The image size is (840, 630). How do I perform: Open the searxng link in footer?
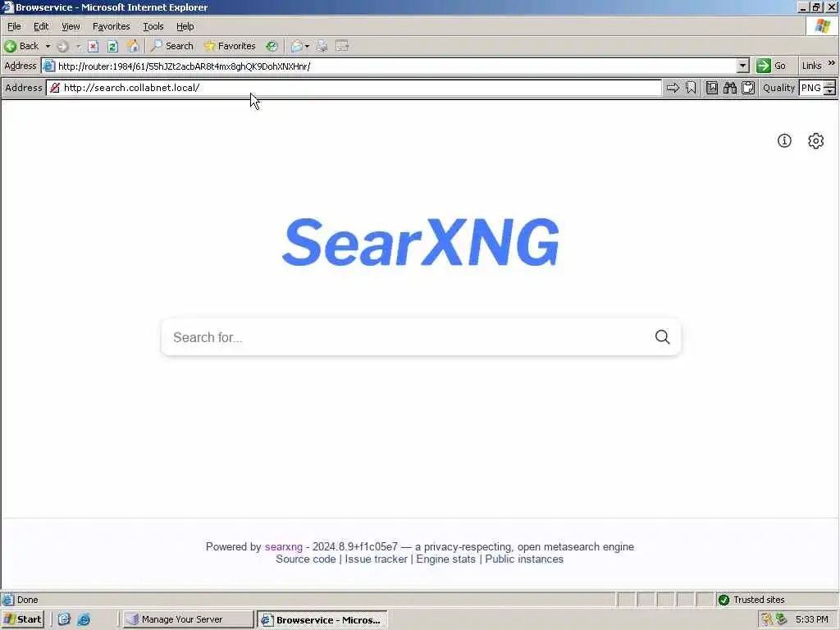[x=283, y=547]
